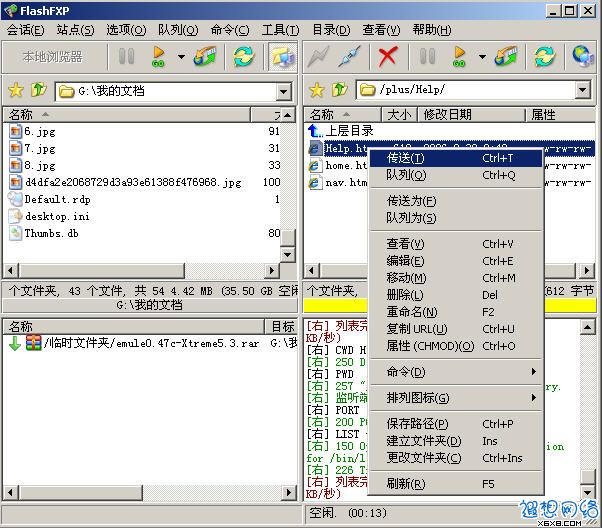602x528 pixels.
Task: Sort remote list by 修改日期 column header
Action: click(x=471, y=115)
